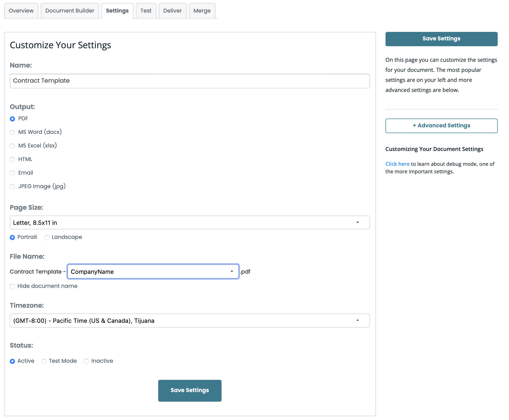Screen dimensions: 509x420
Task: Select MS Excel (xlsx) output format
Action: (x=12, y=146)
